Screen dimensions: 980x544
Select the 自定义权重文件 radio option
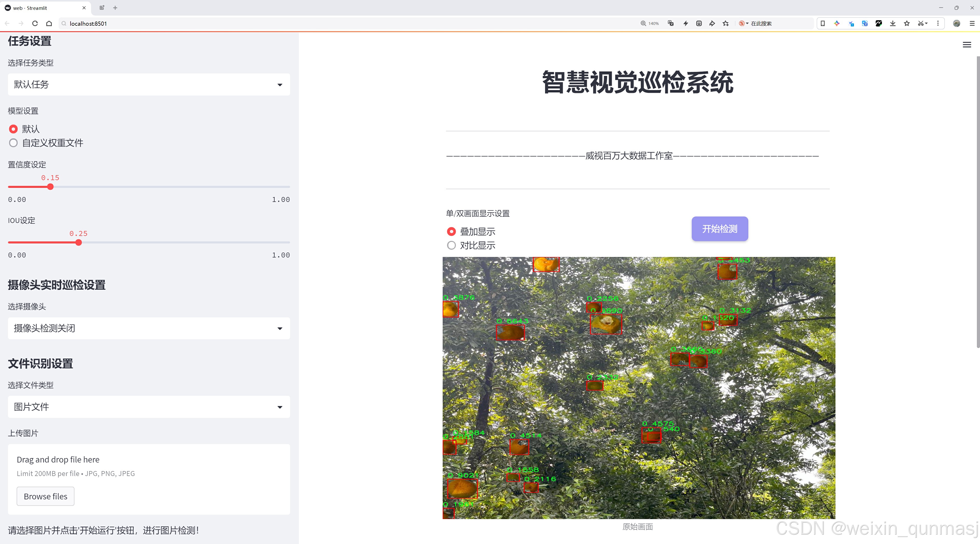(x=14, y=143)
